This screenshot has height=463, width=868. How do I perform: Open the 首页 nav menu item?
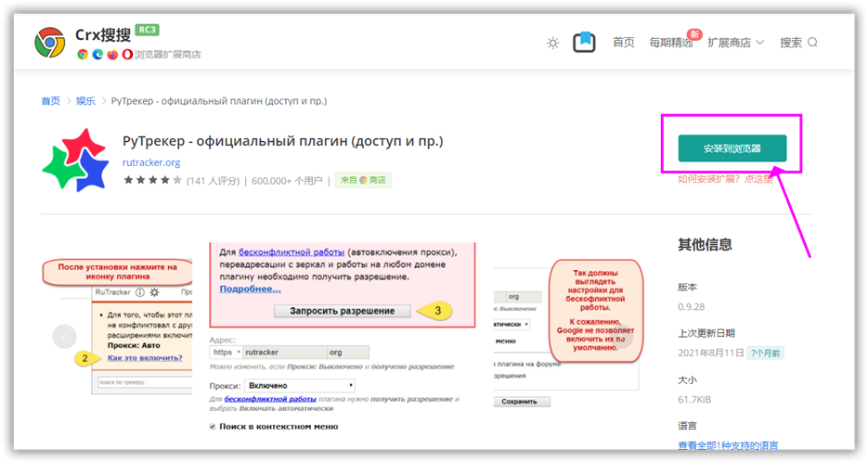click(x=624, y=43)
